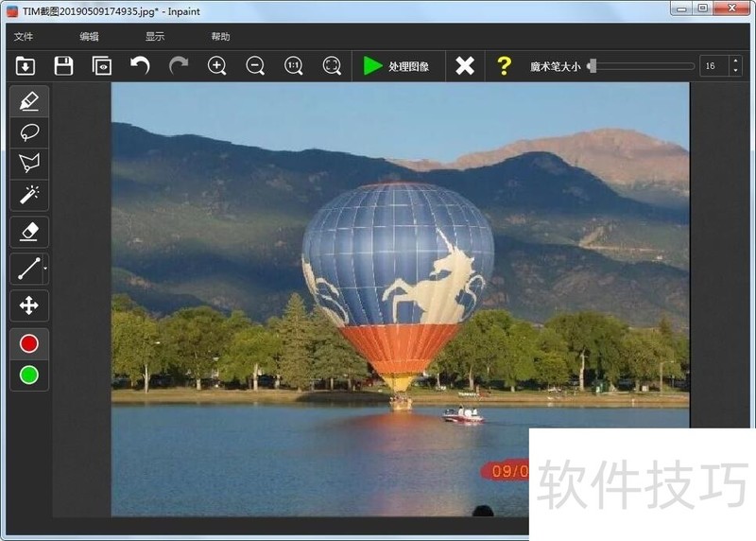The height and width of the screenshot is (541, 756).
Task: Zoom in with the plus magnifier
Action: 217,65
